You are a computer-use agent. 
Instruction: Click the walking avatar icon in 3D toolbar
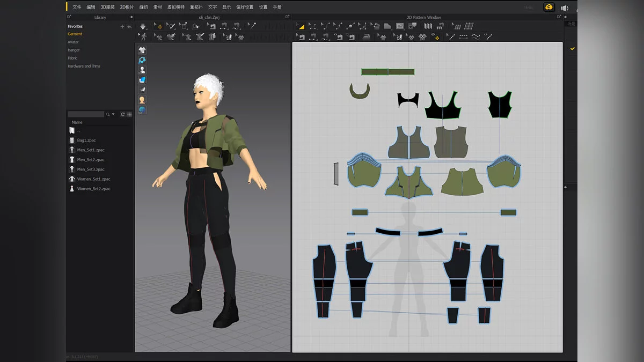tap(143, 36)
